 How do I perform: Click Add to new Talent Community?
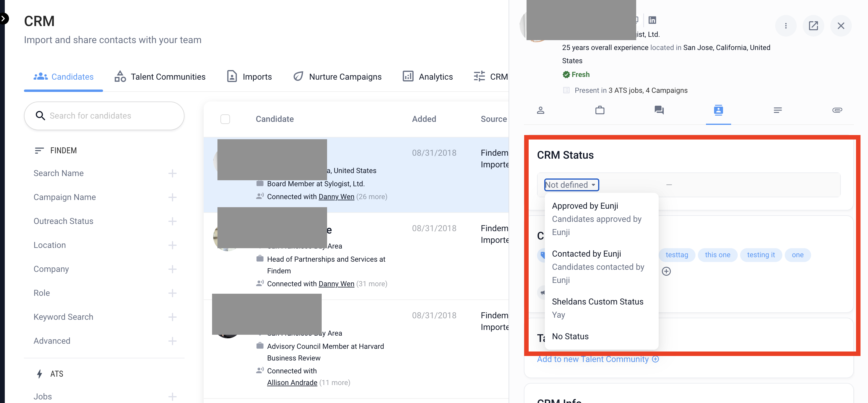(x=598, y=359)
